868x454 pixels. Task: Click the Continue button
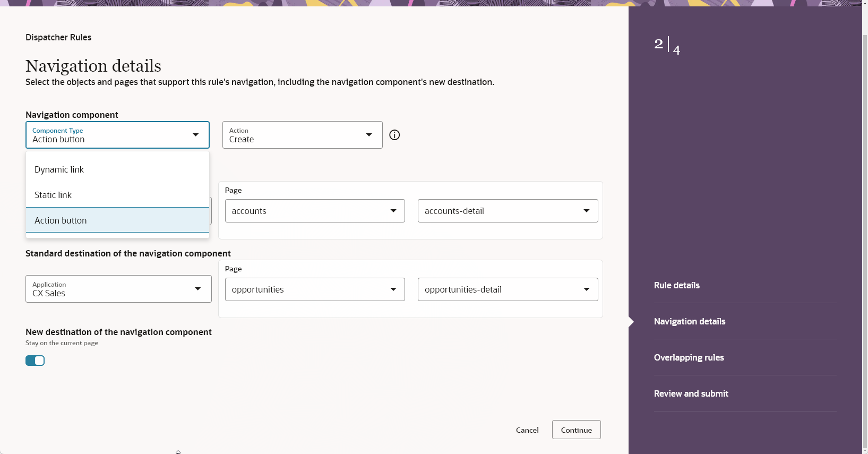(x=576, y=430)
